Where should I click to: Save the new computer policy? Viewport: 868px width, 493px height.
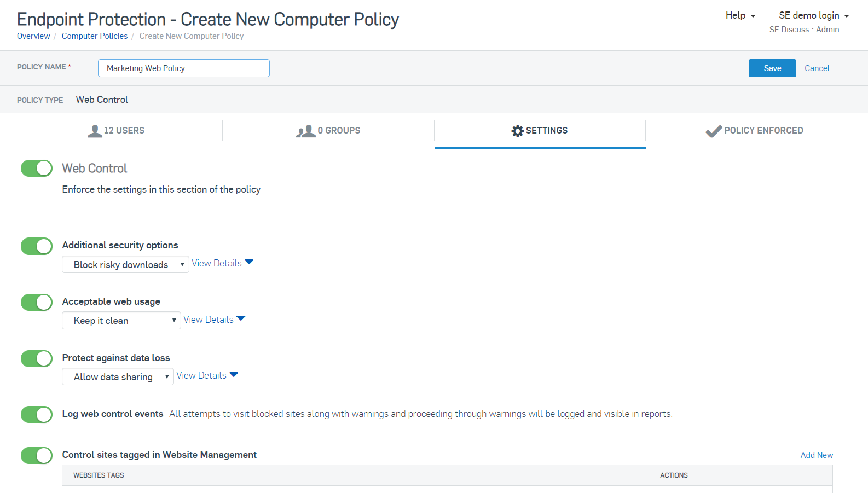(772, 68)
